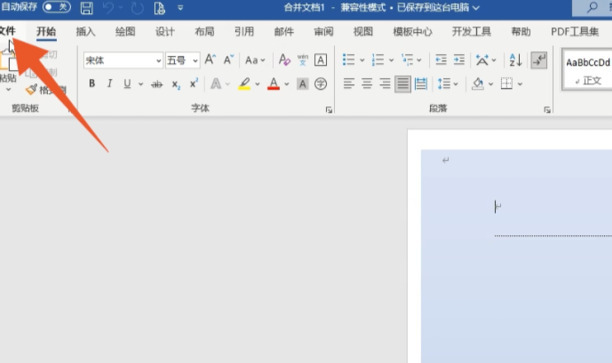Click the Save icon in title bar
612x363 pixels.
pos(87,8)
